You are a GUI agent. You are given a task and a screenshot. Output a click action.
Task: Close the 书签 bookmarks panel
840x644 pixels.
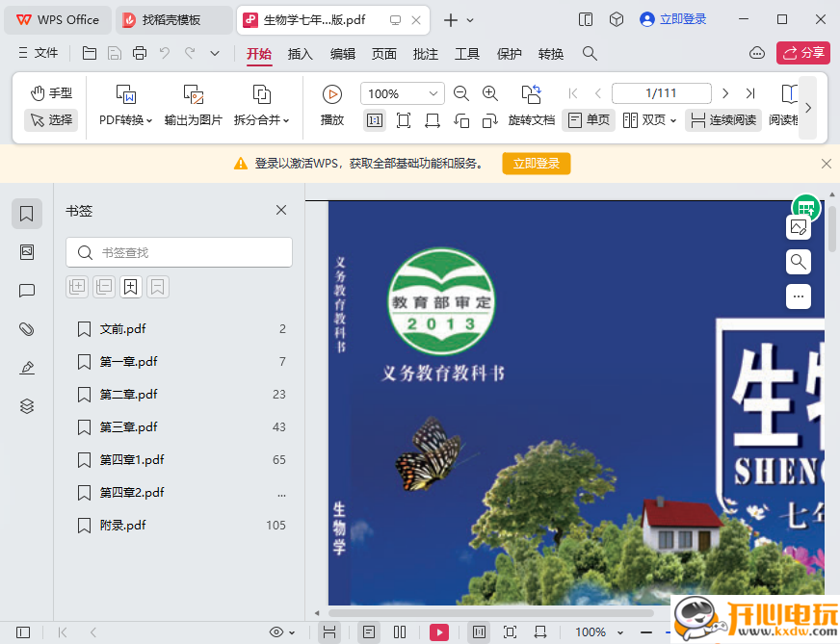click(281, 211)
